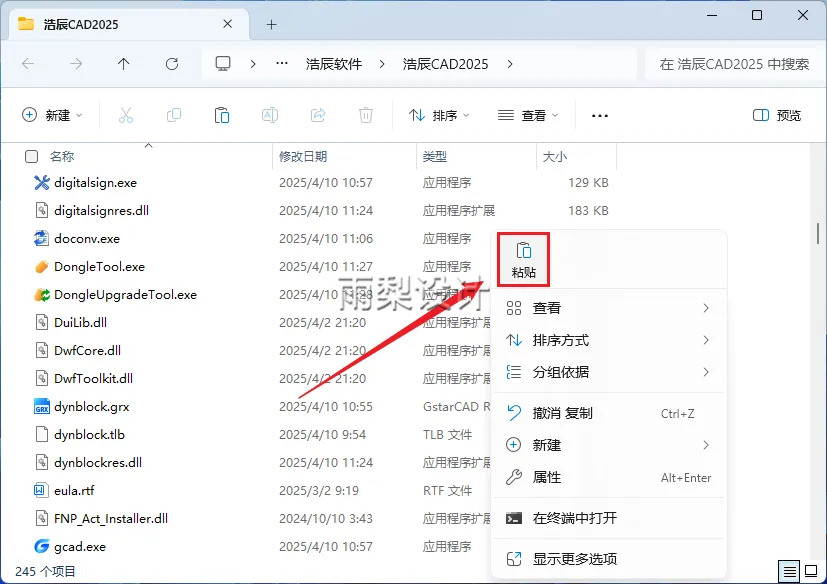Sort by the 类型 column header
The width and height of the screenshot is (827, 584).
coord(435,157)
